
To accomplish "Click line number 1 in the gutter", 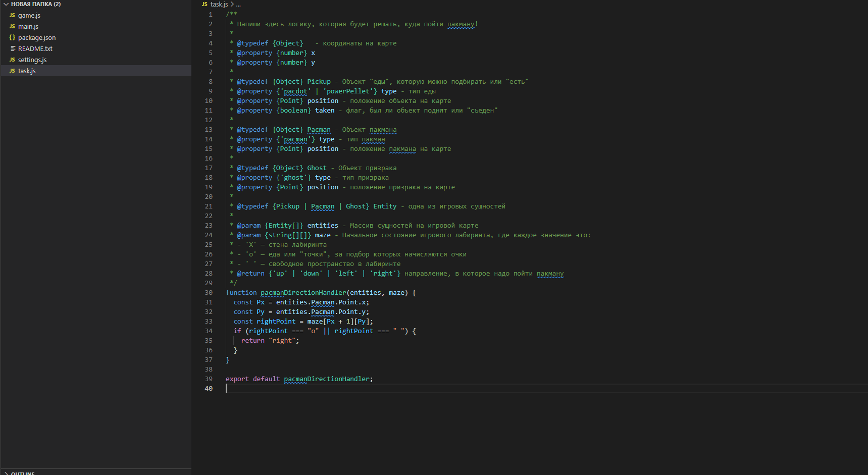I will pos(211,15).
